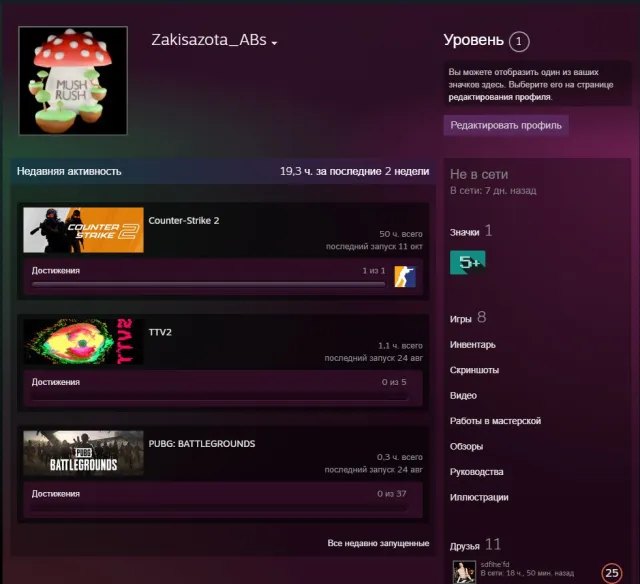Click friend sdfihe'fd avatar

464,572
